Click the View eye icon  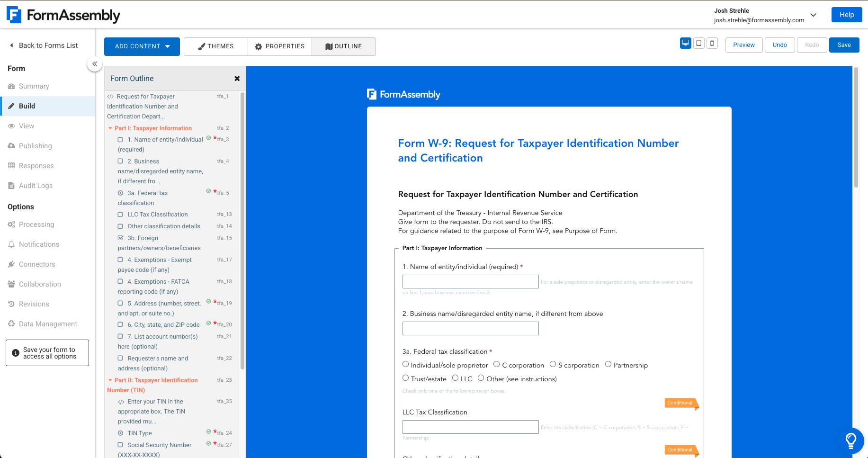(x=11, y=126)
